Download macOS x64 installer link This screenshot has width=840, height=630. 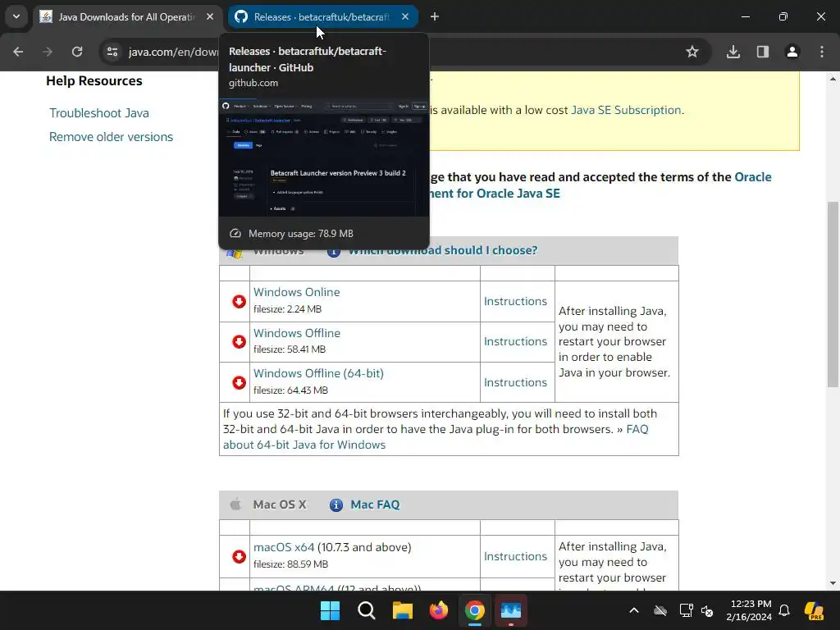point(284,547)
